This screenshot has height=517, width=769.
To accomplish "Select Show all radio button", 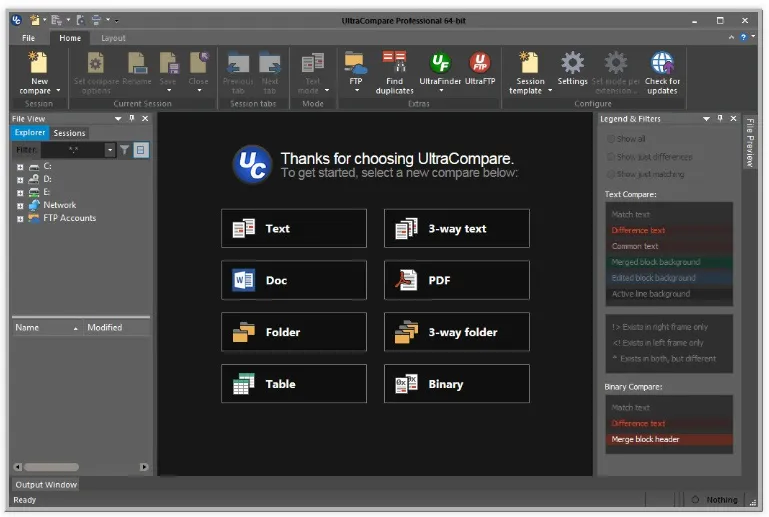I will coord(611,139).
